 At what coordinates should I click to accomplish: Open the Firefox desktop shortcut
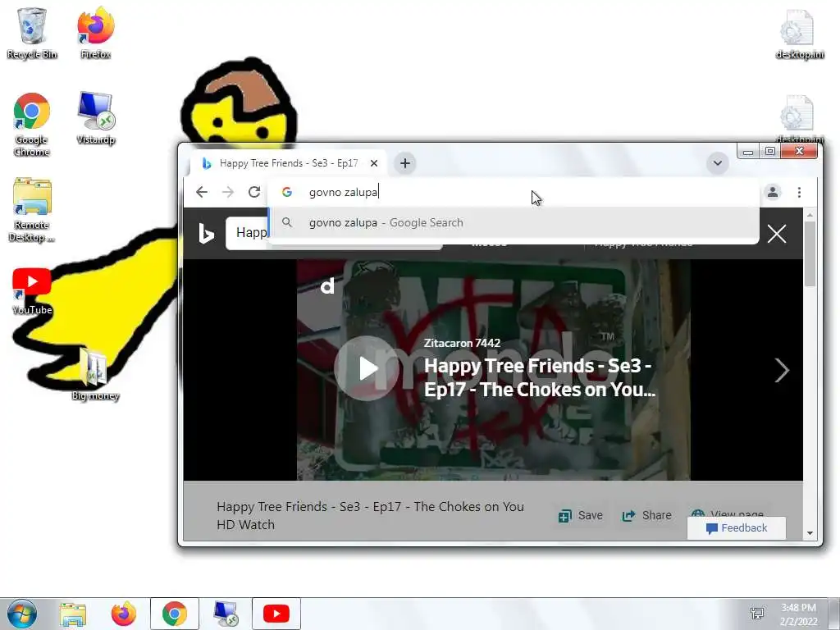[95, 33]
